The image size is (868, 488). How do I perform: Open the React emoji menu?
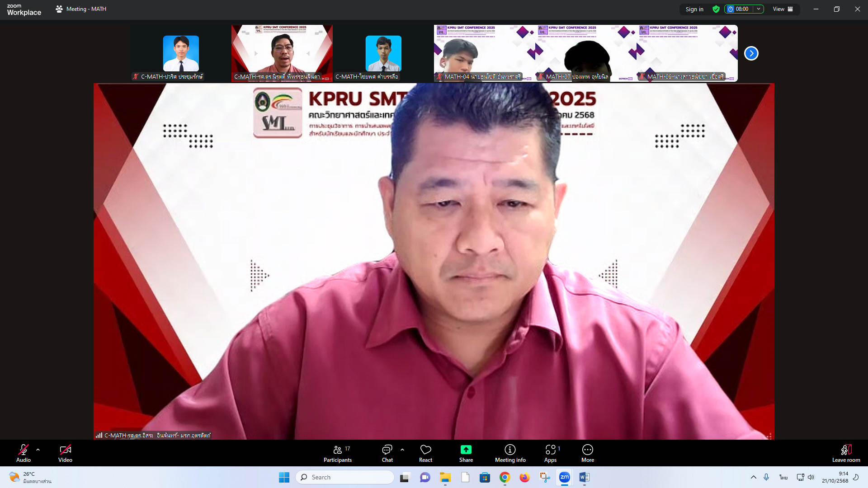point(425,450)
